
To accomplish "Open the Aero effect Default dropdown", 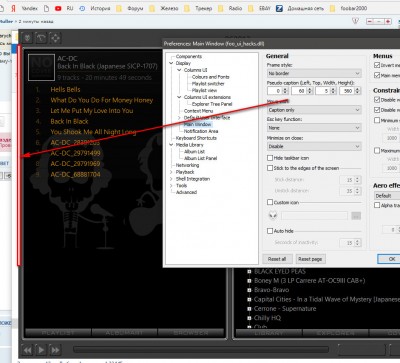I will click(x=387, y=196).
